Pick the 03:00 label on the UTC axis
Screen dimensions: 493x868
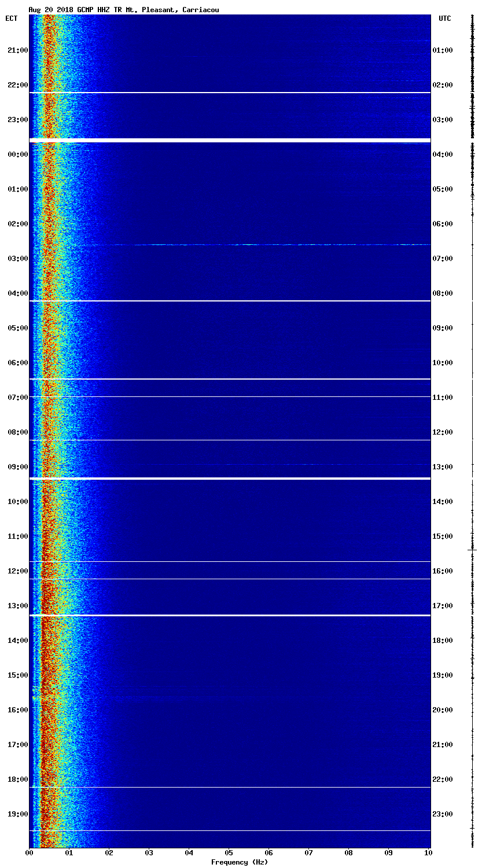coord(443,120)
